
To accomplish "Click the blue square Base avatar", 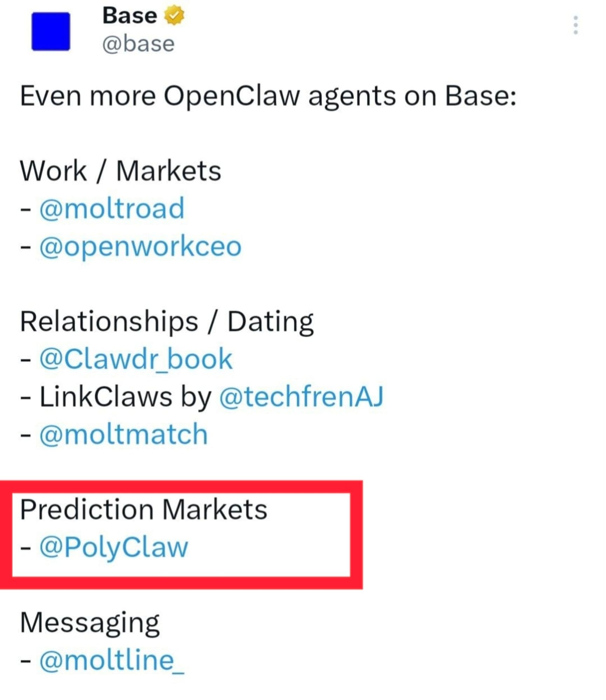I will [x=51, y=31].
